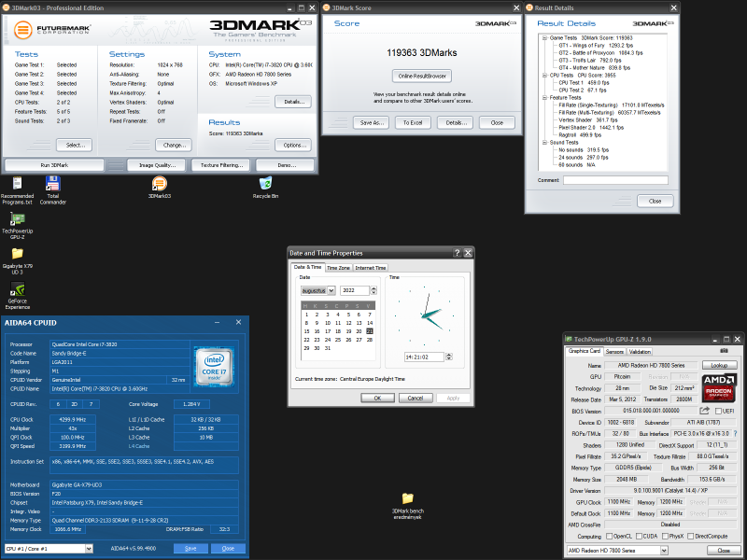This screenshot has width=747, height=560.
Task: Collapse the Feature Tests tree node
Action: (544, 98)
